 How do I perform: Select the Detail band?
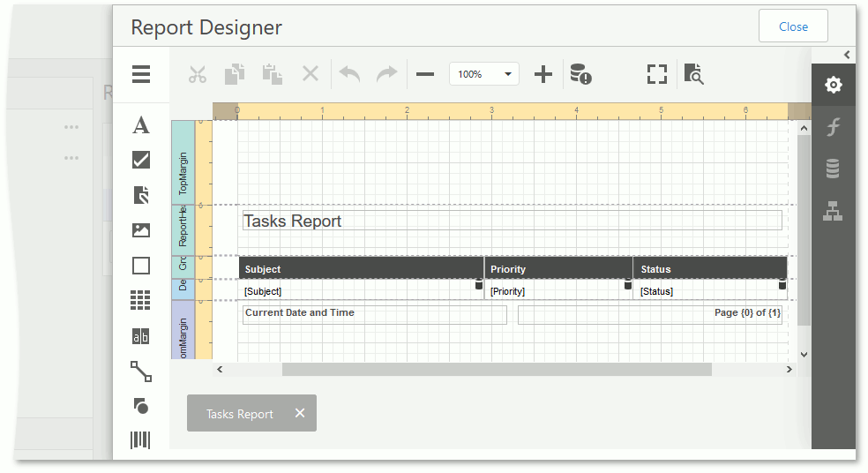pos(183,289)
